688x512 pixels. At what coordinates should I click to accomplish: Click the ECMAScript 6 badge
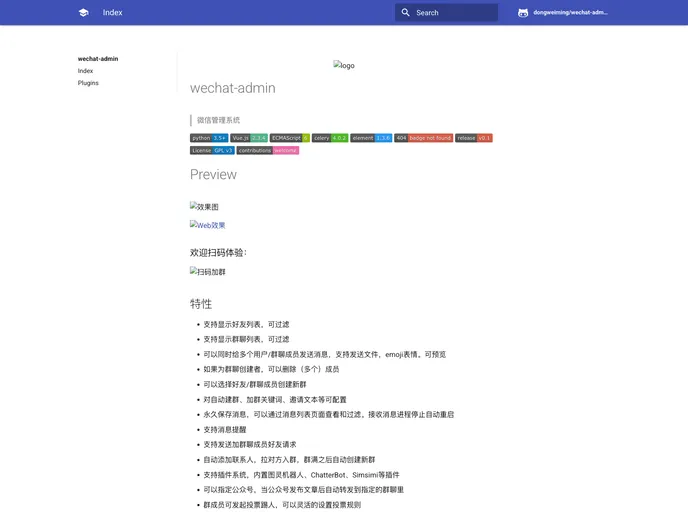[x=290, y=138]
